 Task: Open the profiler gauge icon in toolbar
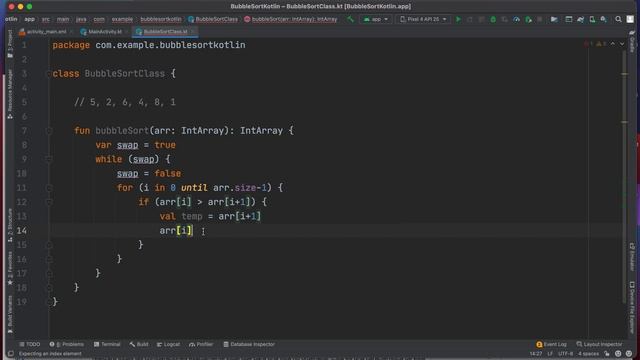[516, 19]
